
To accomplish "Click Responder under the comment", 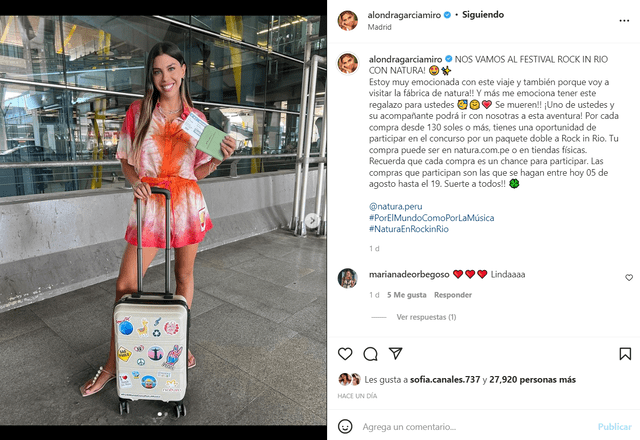I will click(453, 295).
